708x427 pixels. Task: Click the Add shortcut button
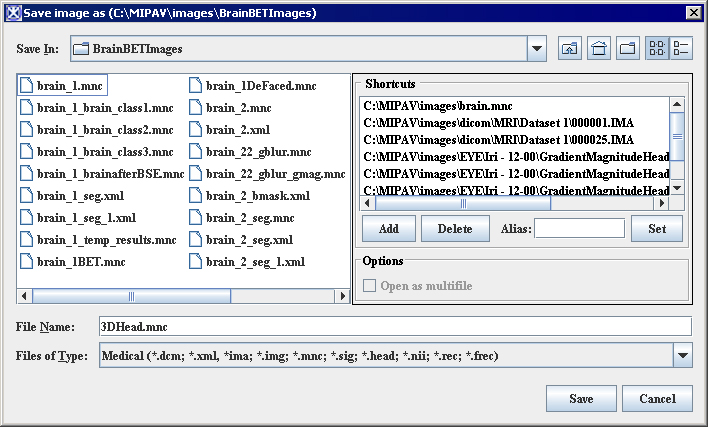388,229
